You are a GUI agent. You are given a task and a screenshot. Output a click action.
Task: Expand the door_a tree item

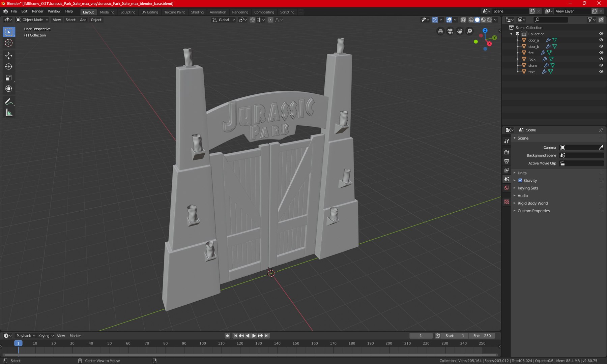tap(518, 40)
